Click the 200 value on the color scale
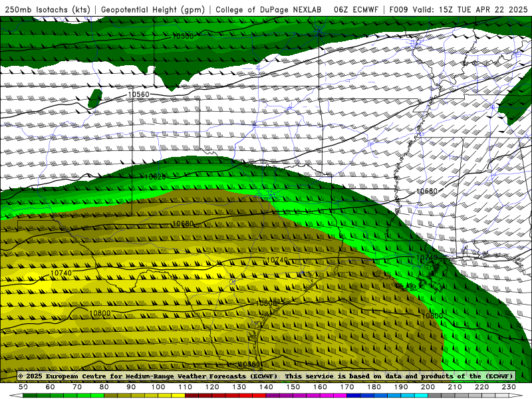Viewport: 532px width, 399px height. [428, 387]
